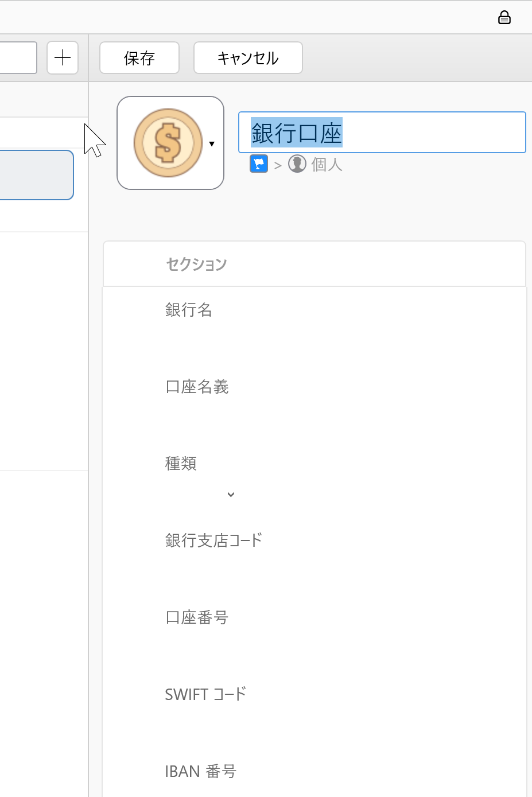Image resolution: width=532 pixels, height=797 pixels.
Task: Click the plus button to add new item
Action: coord(63,57)
